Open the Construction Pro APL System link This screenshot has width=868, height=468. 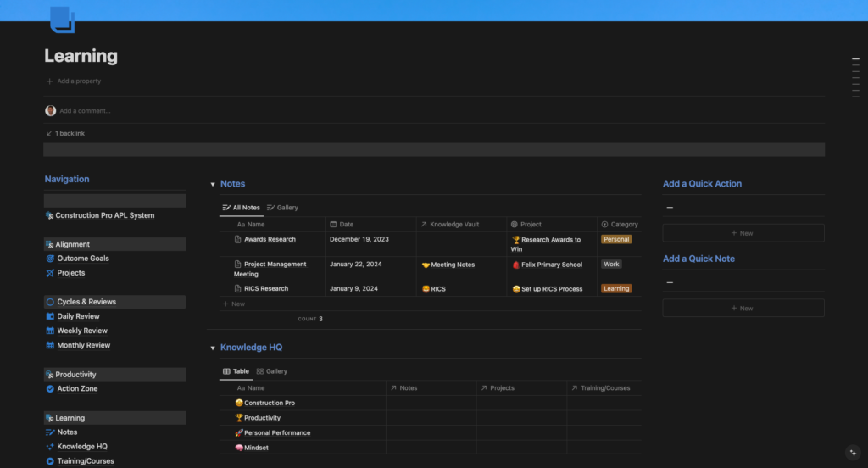coord(104,215)
